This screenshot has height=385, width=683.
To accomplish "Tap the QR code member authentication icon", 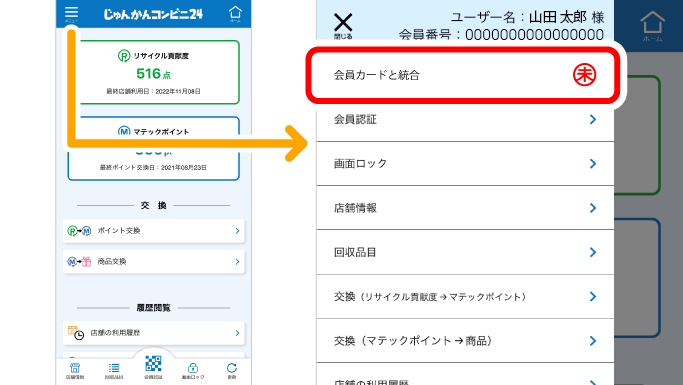I will point(153,366).
